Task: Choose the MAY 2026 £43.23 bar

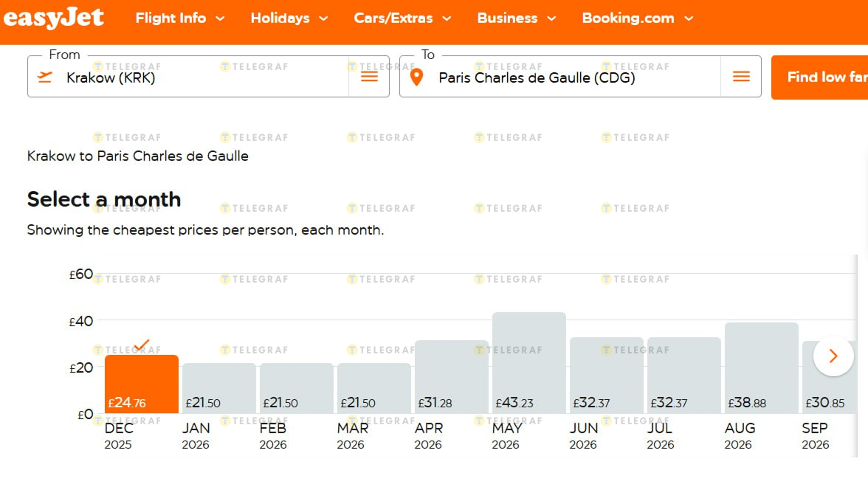Action: tap(528, 363)
